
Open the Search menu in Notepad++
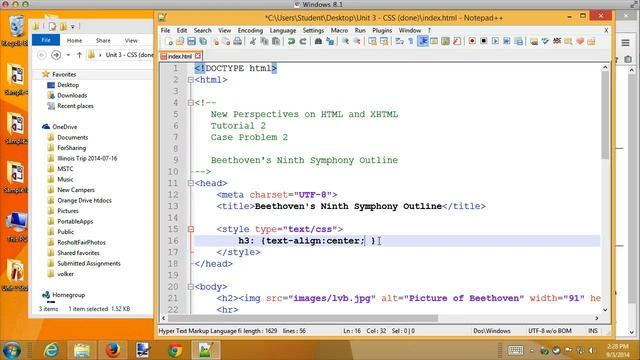point(202,31)
